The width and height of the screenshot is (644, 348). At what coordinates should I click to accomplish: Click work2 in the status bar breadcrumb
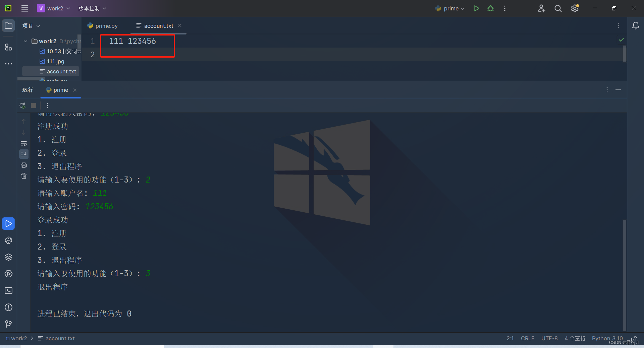16,338
